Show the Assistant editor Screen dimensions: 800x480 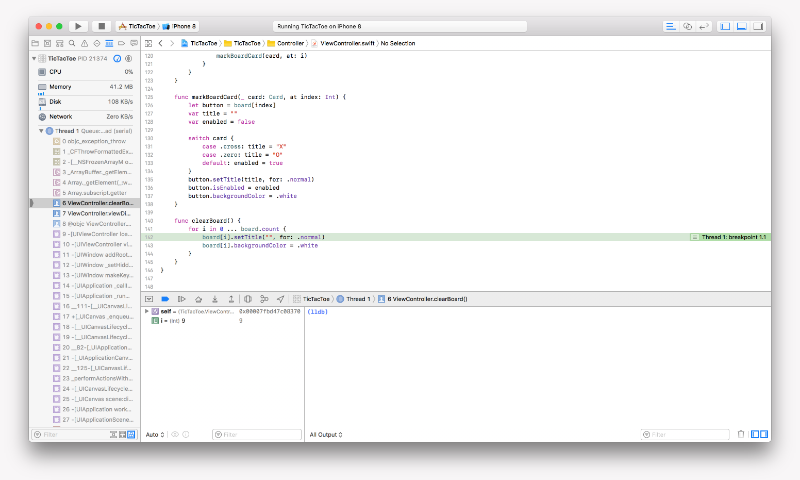(687, 26)
